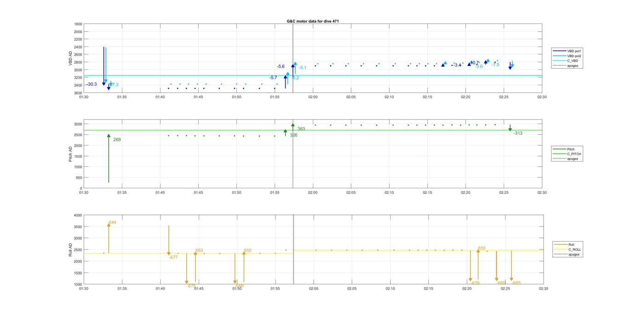Click 'apogee' entry in Pitch legend
This screenshot has height=319, width=644.
(x=573, y=159)
